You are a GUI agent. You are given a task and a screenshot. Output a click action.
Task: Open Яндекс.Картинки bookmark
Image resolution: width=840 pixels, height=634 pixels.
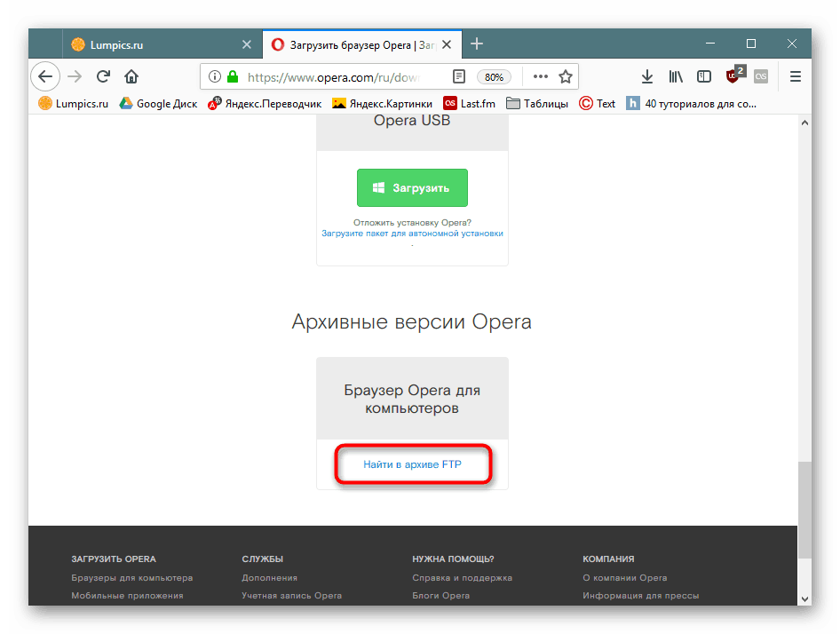pos(382,103)
